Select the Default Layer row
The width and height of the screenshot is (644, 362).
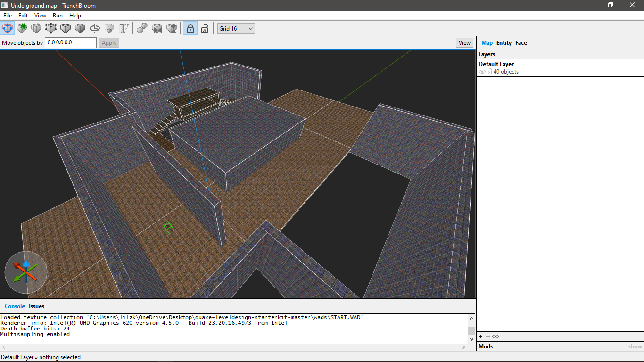click(560, 67)
